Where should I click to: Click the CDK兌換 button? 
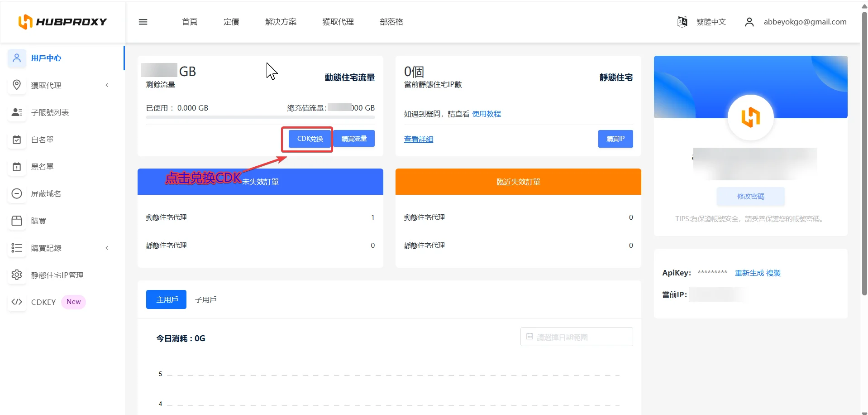310,139
